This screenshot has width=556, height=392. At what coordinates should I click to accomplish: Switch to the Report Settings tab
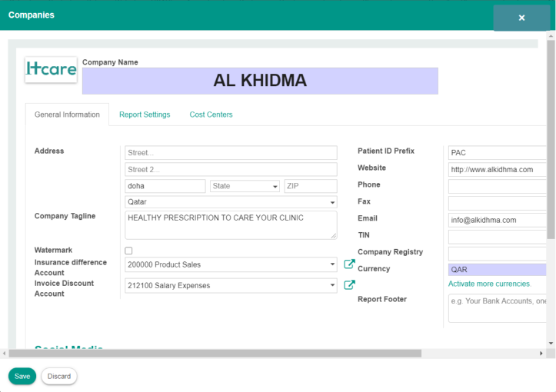pos(145,115)
